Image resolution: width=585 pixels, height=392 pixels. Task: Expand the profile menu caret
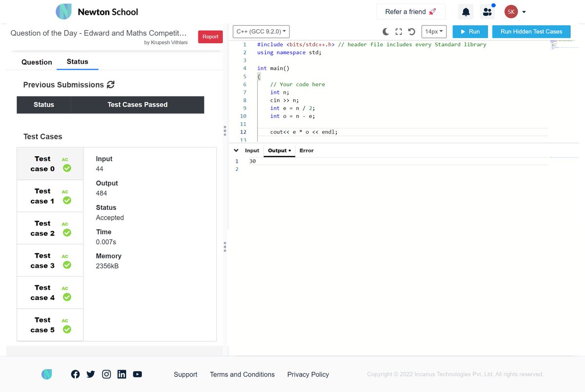tap(524, 12)
